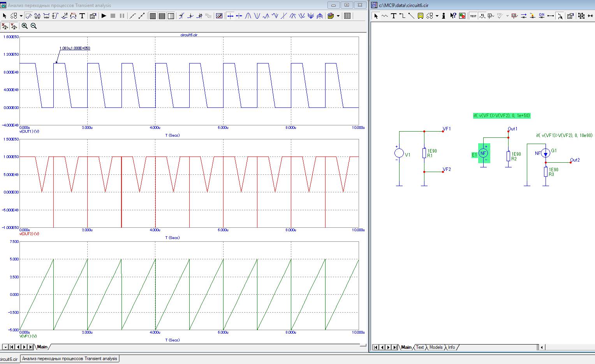Go to last page in analysis tabs
Image resolution: width=595 pixels, height=364 pixels.
click(x=31, y=347)
